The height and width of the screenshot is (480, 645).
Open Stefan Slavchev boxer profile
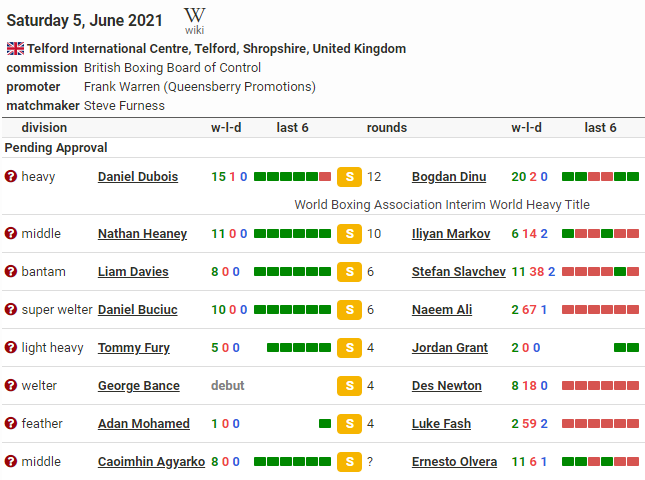coord(459,272)
